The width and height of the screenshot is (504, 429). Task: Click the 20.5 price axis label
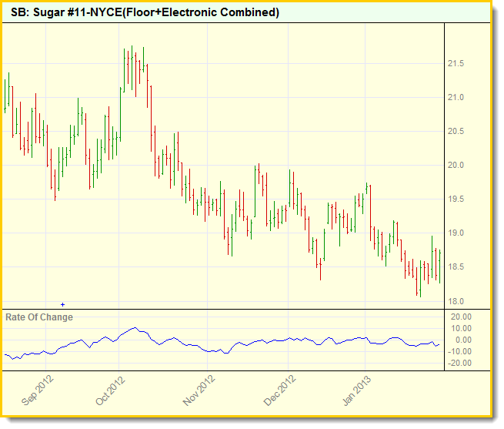pyautogui.click(x=456, y=131)
